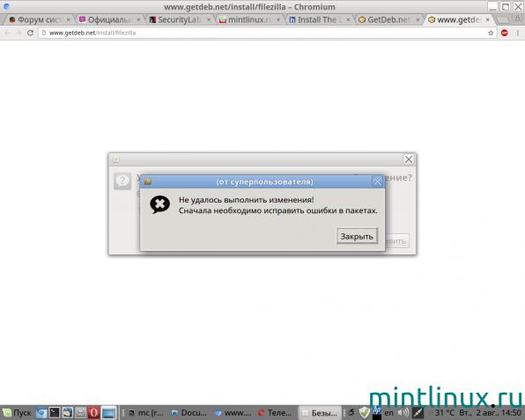Launch Opera from the taskbar icon

click(x=93, y=413)
